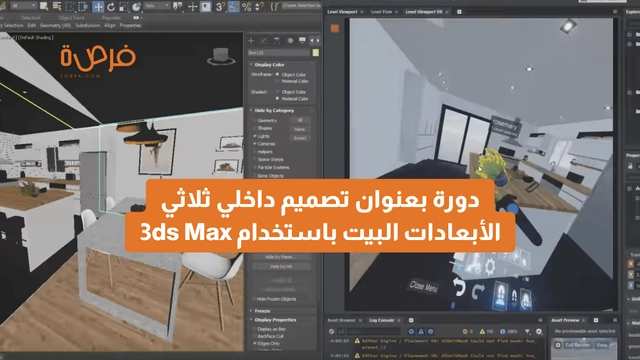This screenshot has width=640, height=360.
Task: Toggle the info filter icon in Log Console
Action: coord(431,331)
